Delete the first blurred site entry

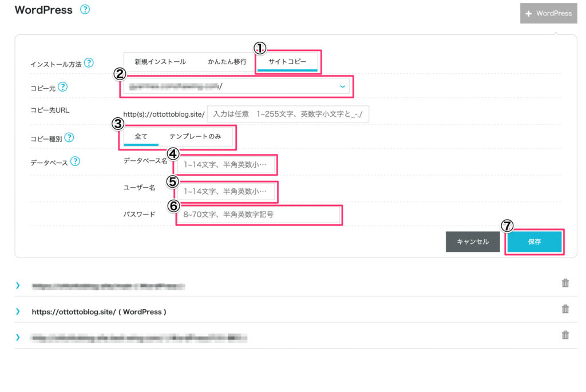click(x=565, y=283)
